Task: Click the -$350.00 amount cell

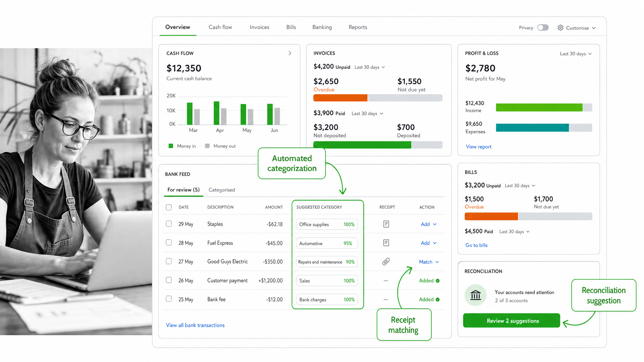Action: (273, 261)
